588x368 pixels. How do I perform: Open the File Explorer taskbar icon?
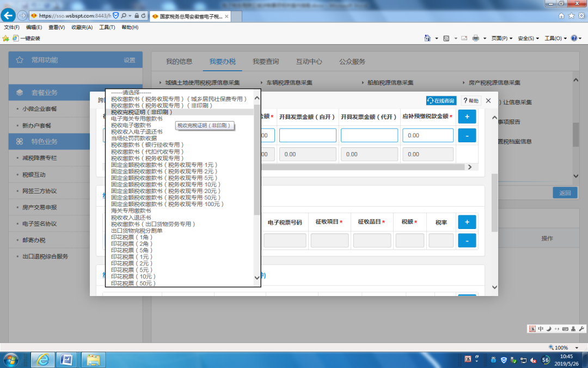tap(93, 360)
